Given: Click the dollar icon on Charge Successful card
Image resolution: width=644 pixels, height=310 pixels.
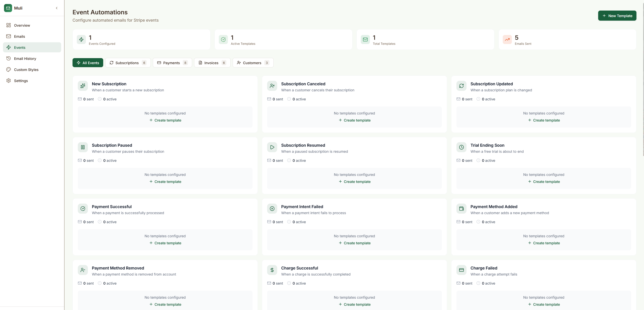Looking at the screenshot, I should [272, 270].
